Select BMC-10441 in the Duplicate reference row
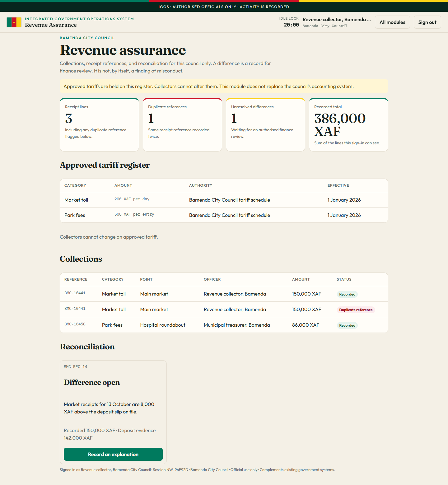 (x=75, y=309)
